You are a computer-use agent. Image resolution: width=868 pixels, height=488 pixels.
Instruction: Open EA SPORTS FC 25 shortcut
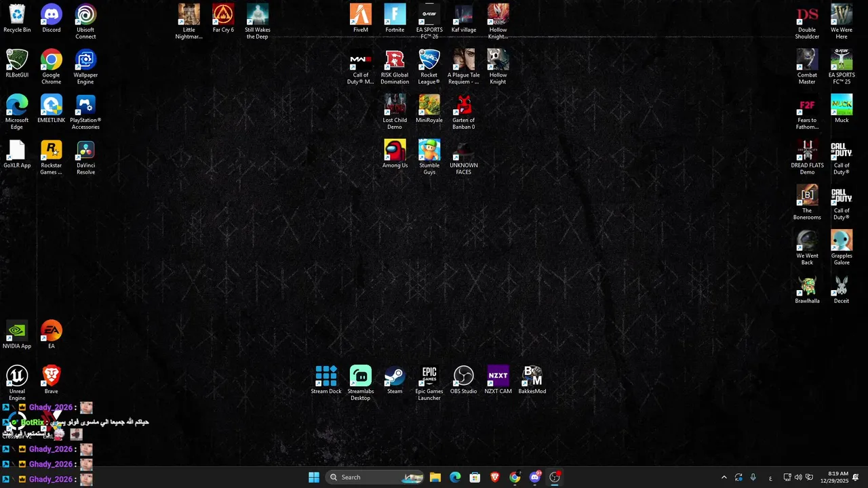[x=842, y=67]
